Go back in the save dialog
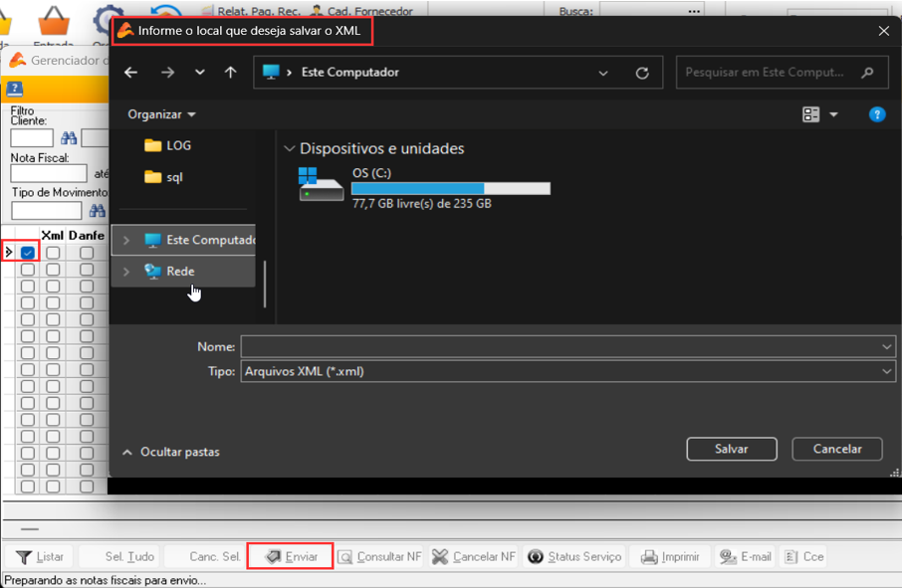Viewport: 902px width, 588px height. point(131,73)
